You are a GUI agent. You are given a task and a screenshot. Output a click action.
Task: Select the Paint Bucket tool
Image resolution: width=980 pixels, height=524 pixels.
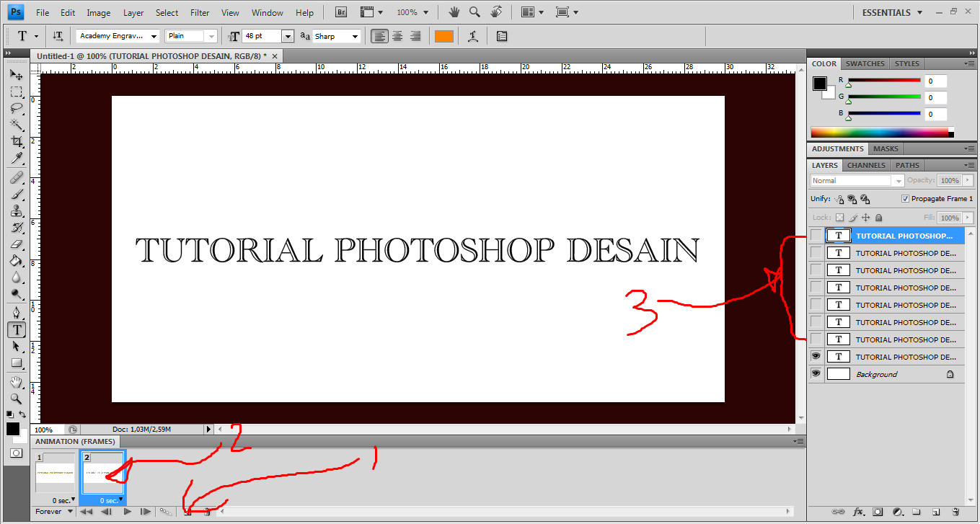[16, 261]
